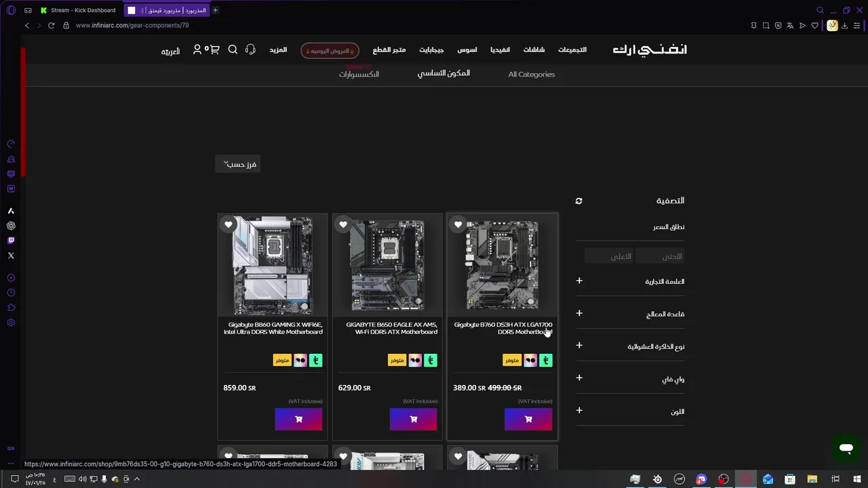Viewport: 868px width, 488px height.
Task: Add GIGABYTE B650 EAGLE AX to cart
Action: [414, 420]
